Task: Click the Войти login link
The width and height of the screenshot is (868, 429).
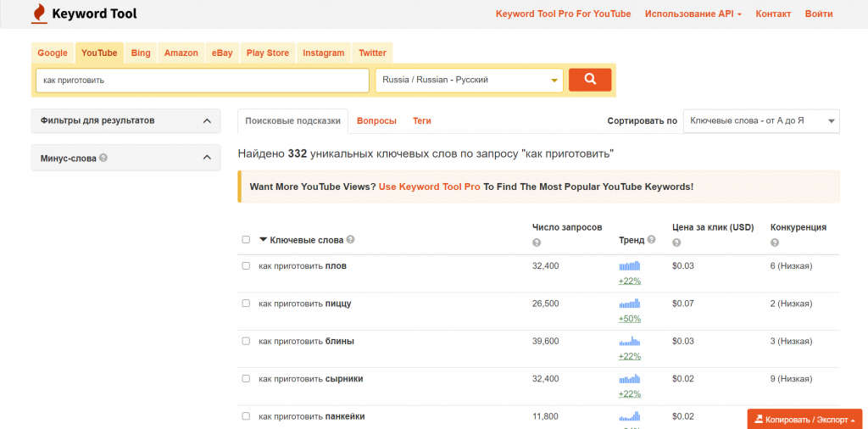Action: [x=819, y=14]
